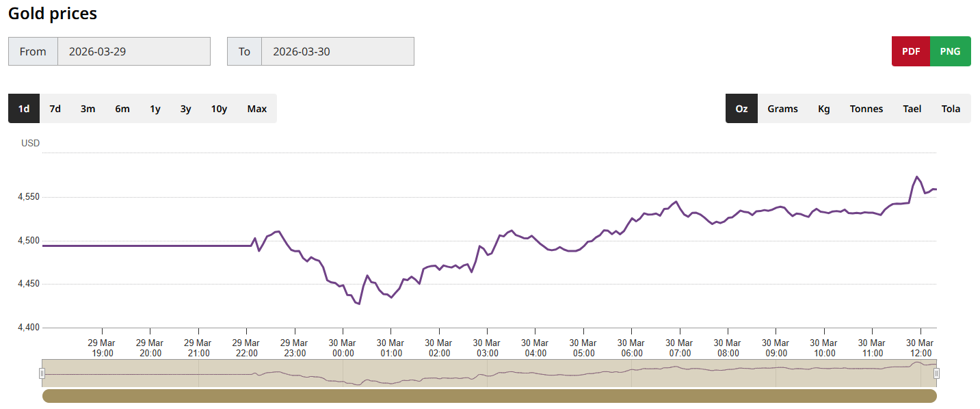
Task: Switch price unit to Tael
Action: 912,109
